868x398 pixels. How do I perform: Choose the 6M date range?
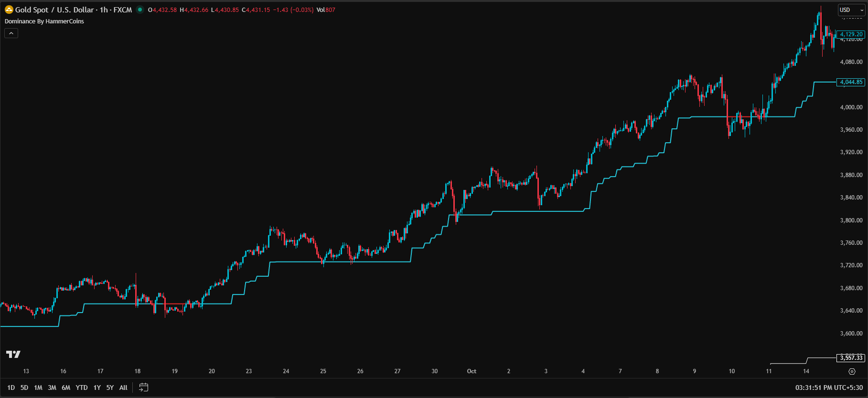(x=66, y=388)
